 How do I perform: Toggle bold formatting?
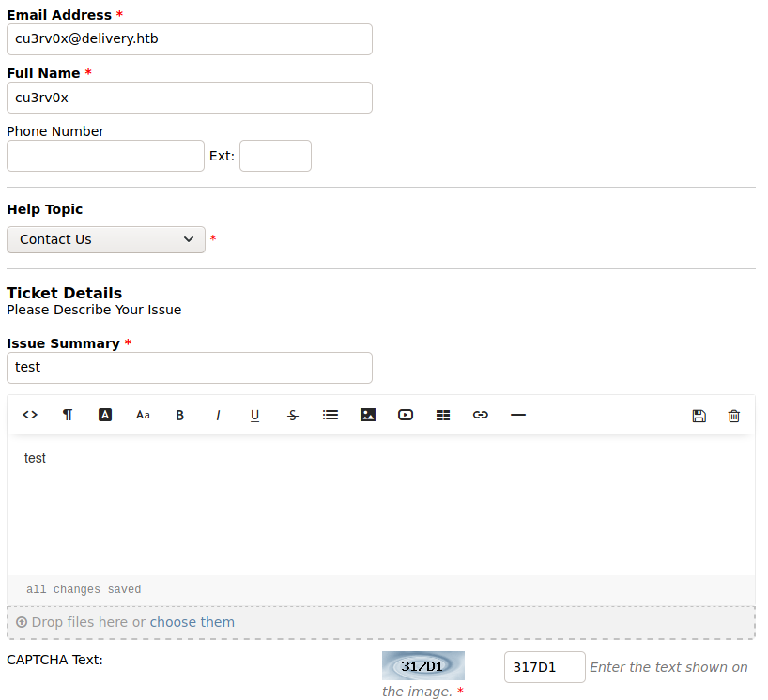click(180, 415)
